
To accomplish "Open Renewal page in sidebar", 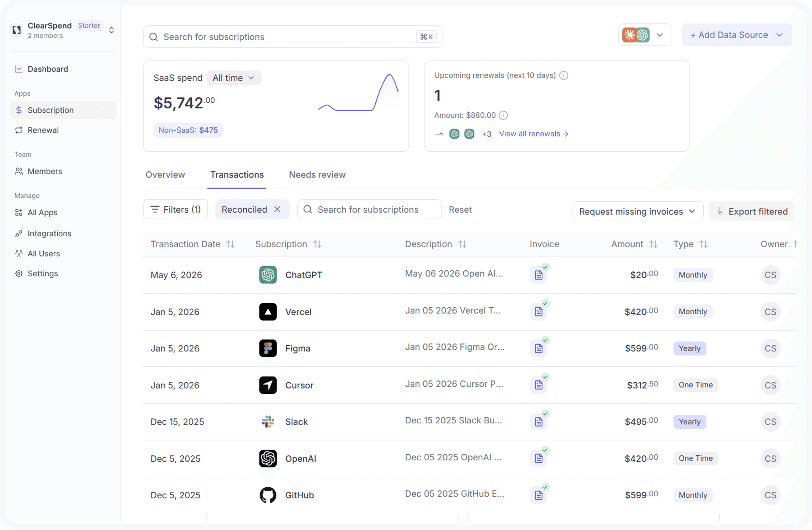I will [x=63, y=130].
